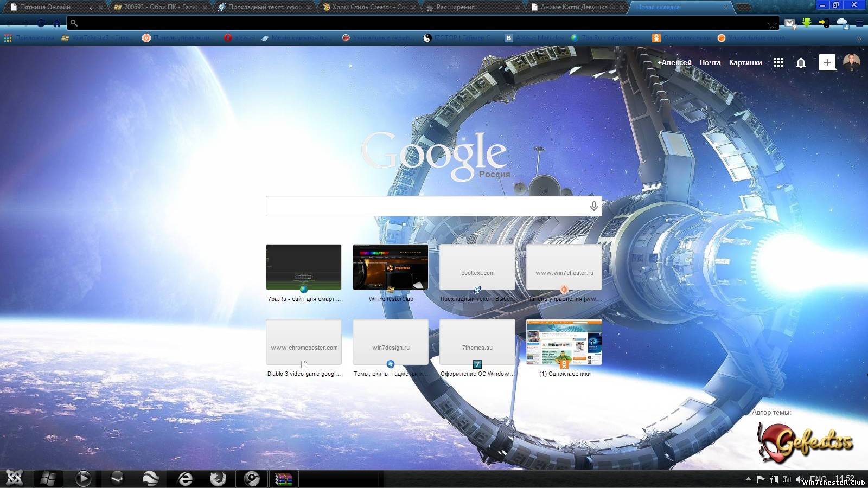Open WinRAR from the taskbar
868x488 pixels.
pos(284,478)
